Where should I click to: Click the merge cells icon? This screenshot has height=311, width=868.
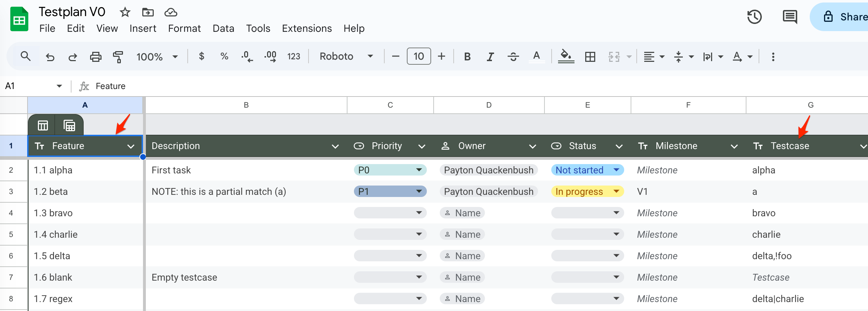click(x=614, y=56)
